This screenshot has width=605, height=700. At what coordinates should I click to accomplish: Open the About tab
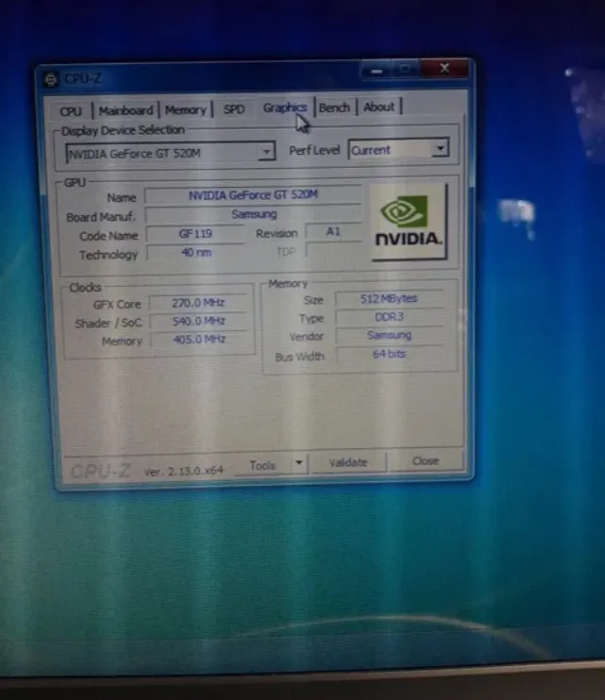(x=379, y=108)
